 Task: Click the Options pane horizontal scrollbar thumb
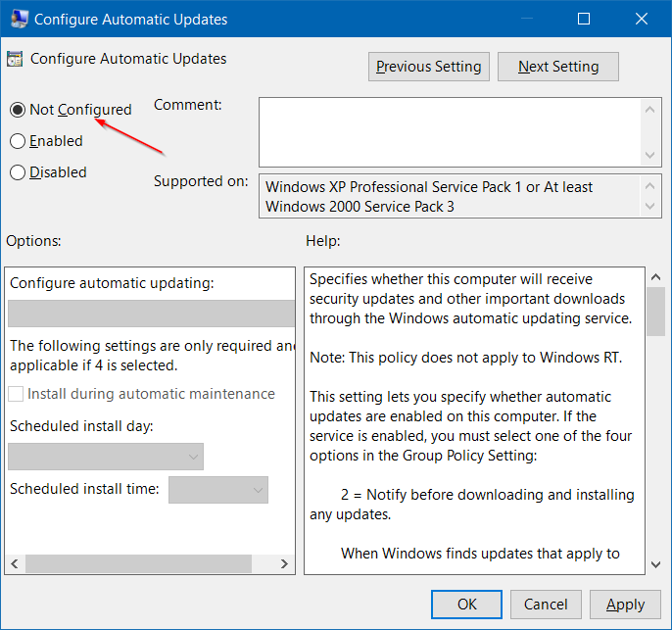point(138,563)
